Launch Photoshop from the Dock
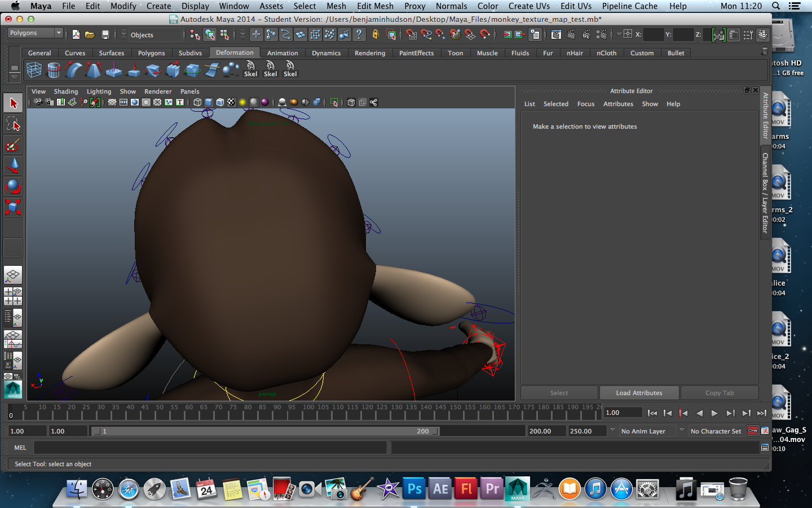The height and width of the screenshot is (508, 812). click(414, 489)
